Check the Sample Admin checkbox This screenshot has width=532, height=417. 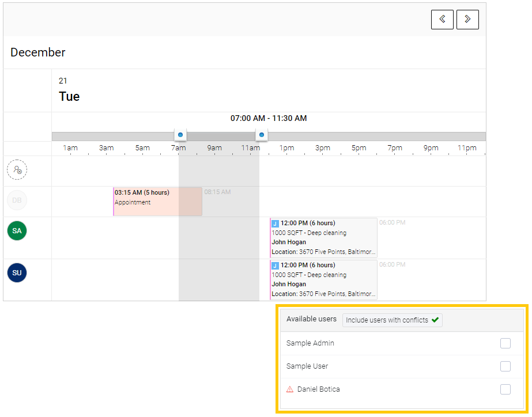click(x=505, y=343)
